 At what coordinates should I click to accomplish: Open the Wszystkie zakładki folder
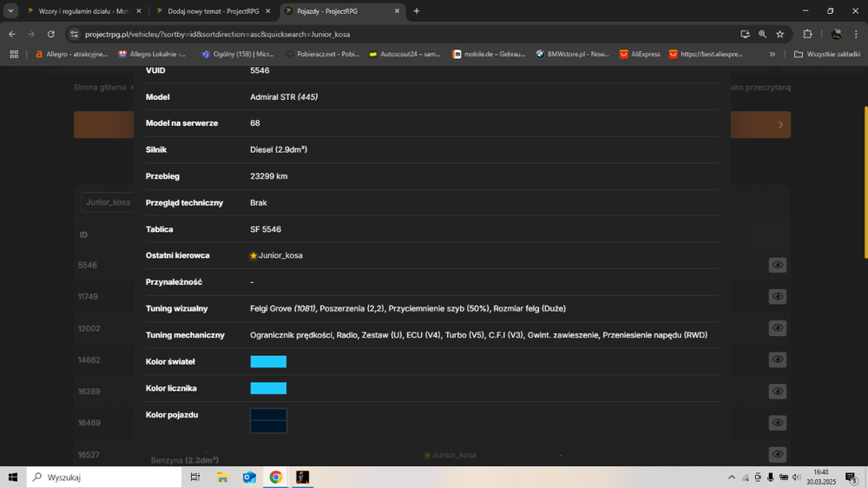pos(827,55)
